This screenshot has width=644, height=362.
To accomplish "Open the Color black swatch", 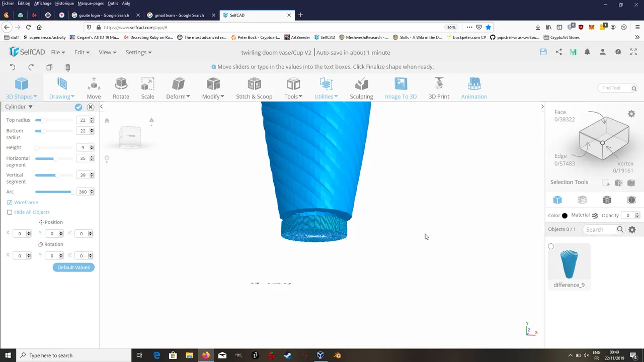I will click(565, 216).
